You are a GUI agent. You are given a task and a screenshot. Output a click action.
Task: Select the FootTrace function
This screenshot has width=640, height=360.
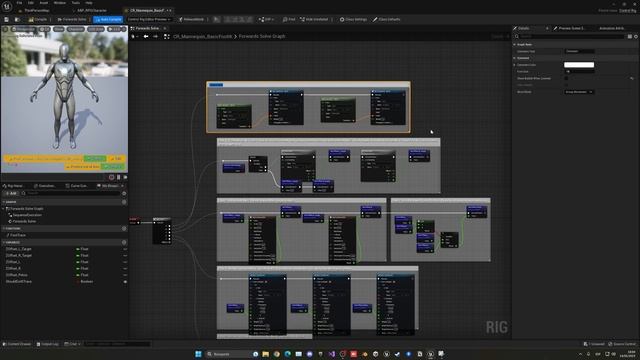[x=18, y=235]
